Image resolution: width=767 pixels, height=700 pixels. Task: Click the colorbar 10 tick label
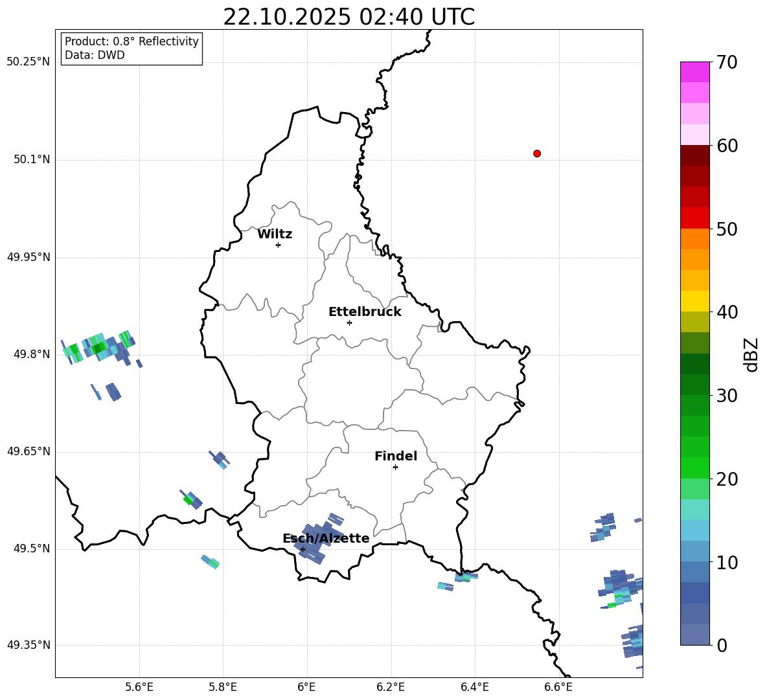pos(727,562)
